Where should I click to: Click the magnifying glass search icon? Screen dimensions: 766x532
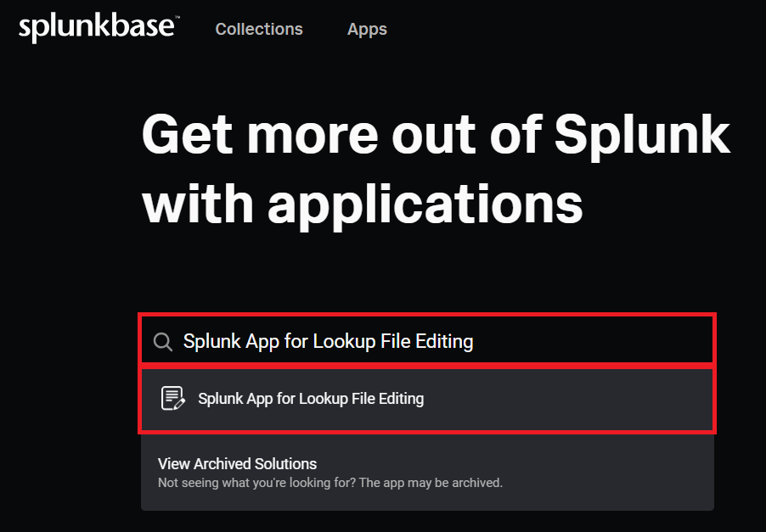click(x=162, y=342)
